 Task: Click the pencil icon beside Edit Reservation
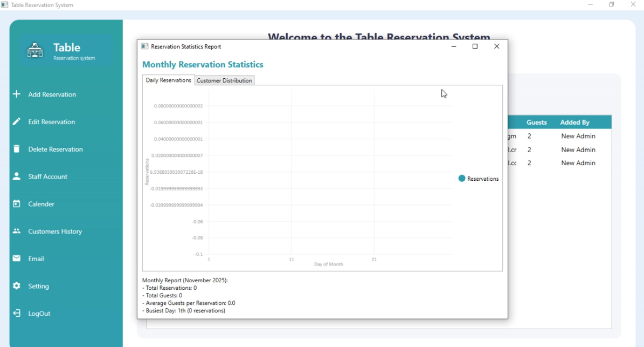coord(16,121)
